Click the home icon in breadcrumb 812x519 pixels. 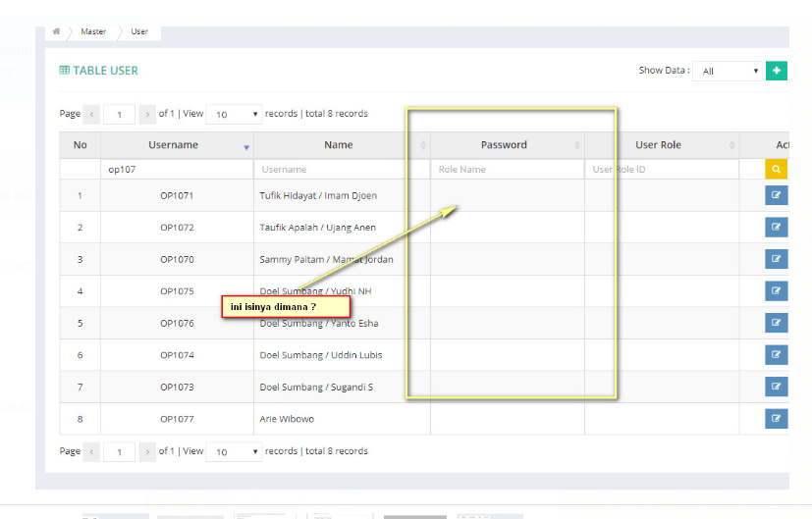(x=57, y=31)
